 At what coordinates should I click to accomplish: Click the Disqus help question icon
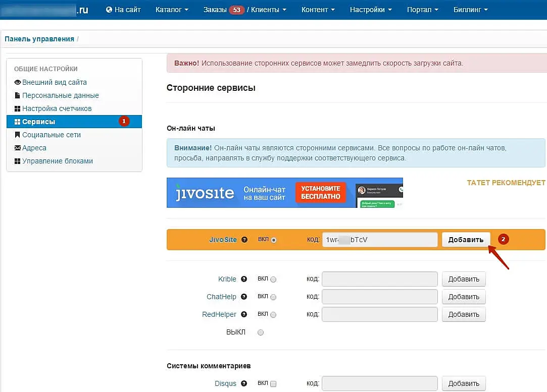[x=244, y=383]
